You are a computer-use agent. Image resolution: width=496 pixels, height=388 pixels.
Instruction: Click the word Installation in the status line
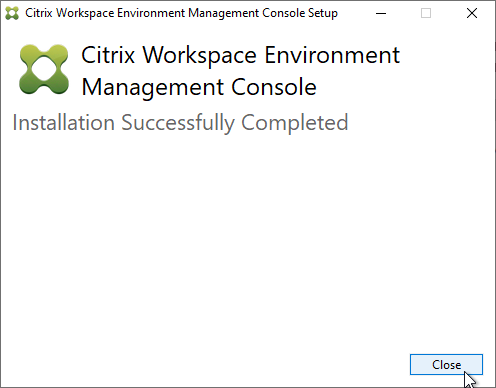64,122
